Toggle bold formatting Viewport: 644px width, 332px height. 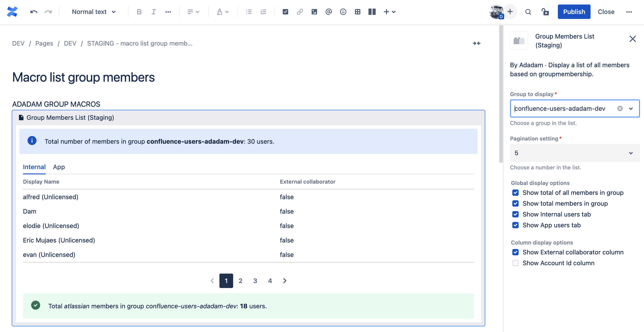pos(139,12)
